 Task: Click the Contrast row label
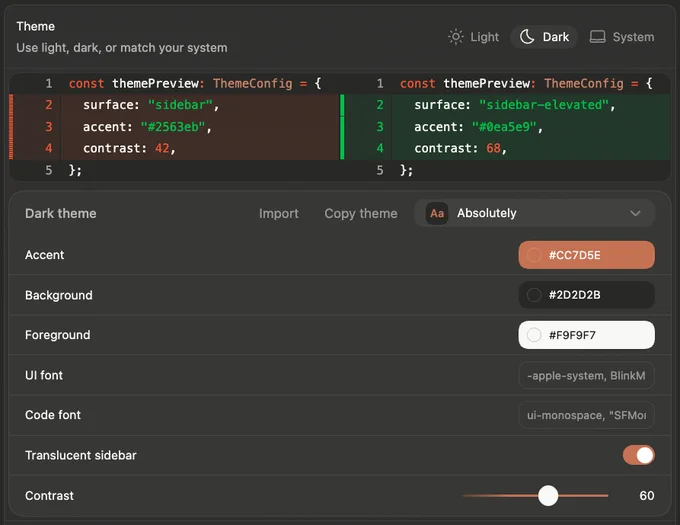pyautogui.click(x=49, y=496)
